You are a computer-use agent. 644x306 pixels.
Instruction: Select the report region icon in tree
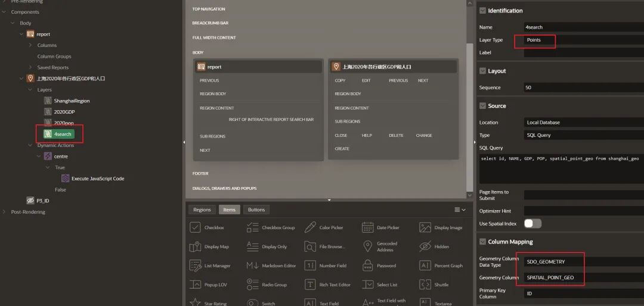[x=30, y=34]
